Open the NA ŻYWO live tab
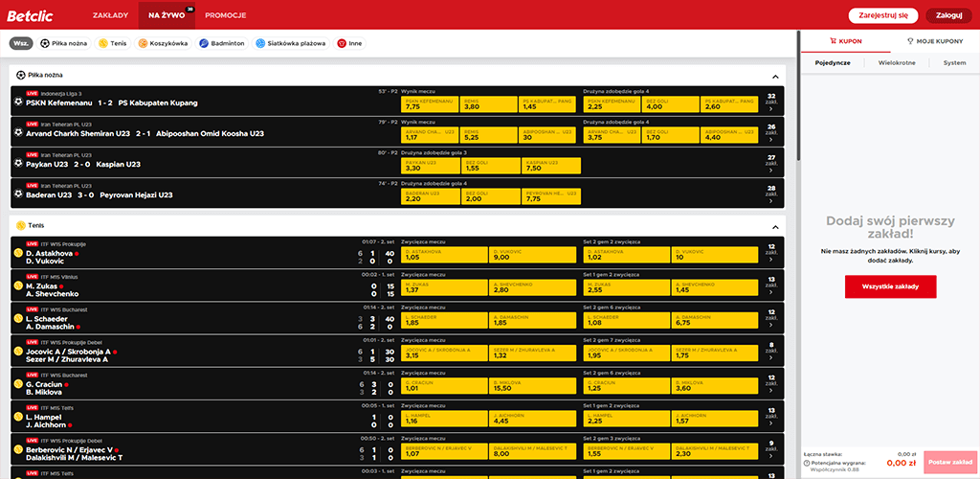 click(x=167, y=15)
